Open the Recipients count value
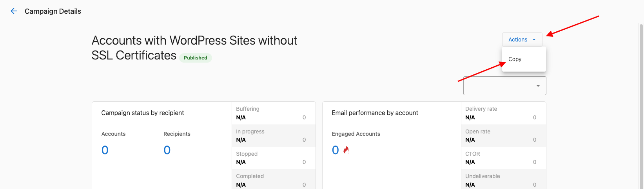644x189 pixels. 167,150
